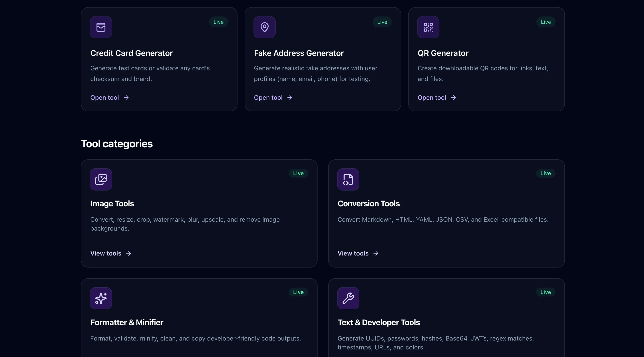Click the Text & Developer Tools wrench icon

(x=348, y=298)
